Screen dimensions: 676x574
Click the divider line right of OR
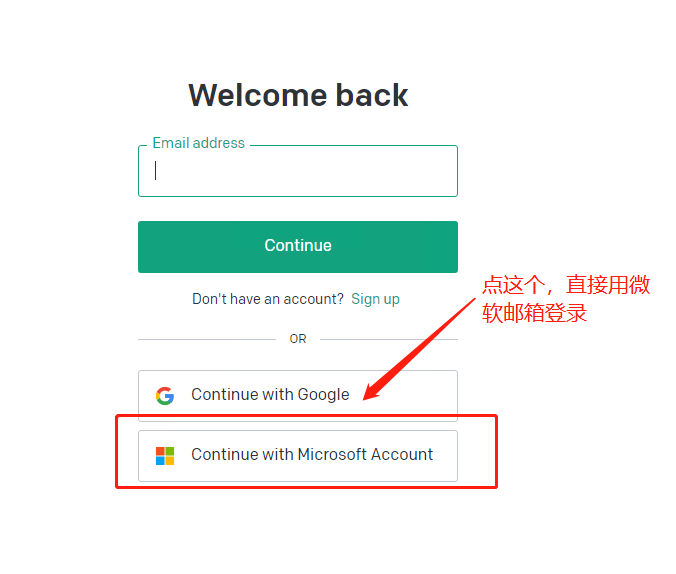pos(388,339)
